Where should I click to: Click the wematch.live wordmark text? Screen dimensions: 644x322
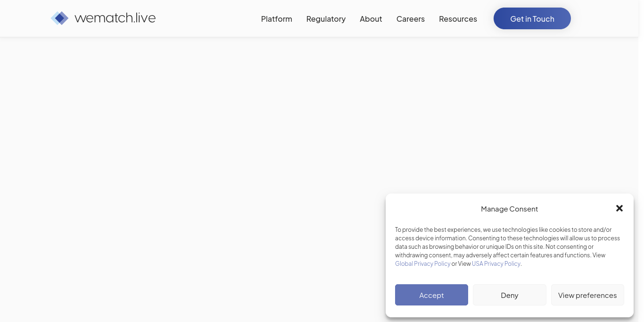(115, 18)
